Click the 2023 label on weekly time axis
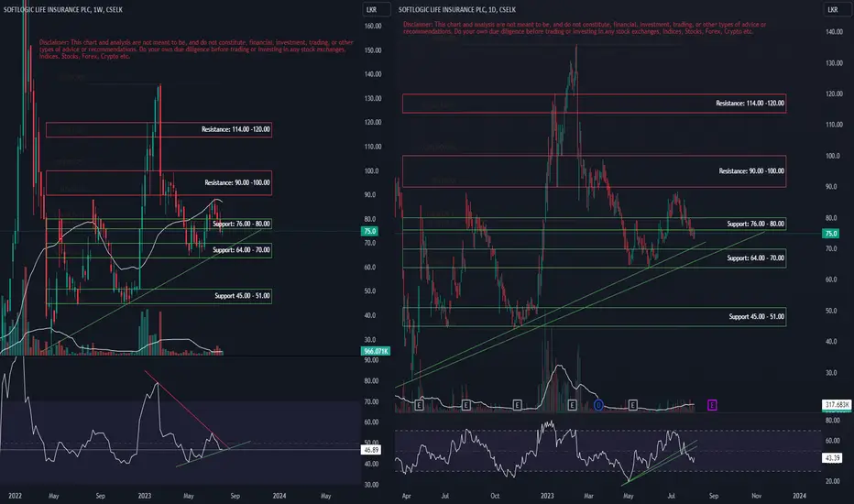This screenshot has height=504, width=854. (145, 496)
